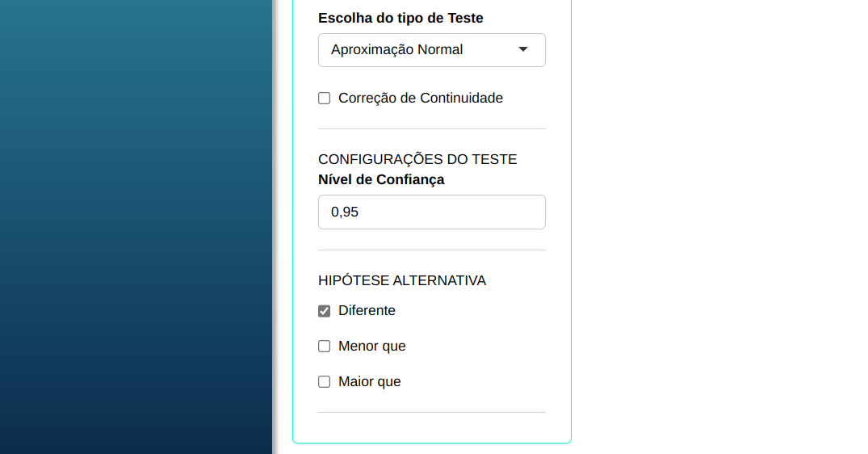Click the Diferente label text
This screenshot has height=454, width=868.
(x=367, y=311)
